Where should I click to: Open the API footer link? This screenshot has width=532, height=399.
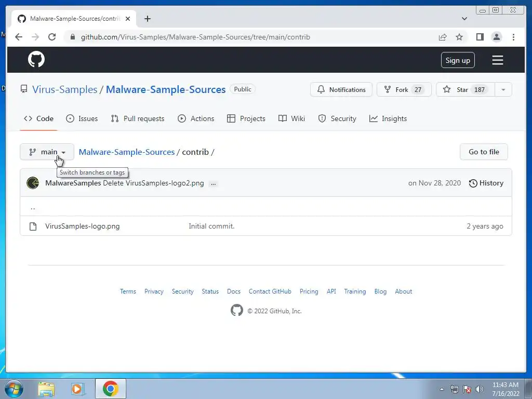331,291
